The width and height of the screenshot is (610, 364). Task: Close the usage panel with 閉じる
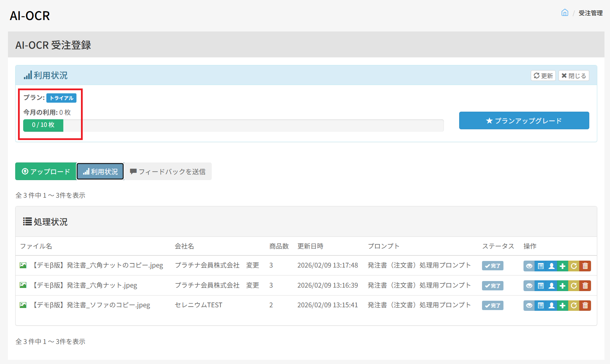point(573,76)
